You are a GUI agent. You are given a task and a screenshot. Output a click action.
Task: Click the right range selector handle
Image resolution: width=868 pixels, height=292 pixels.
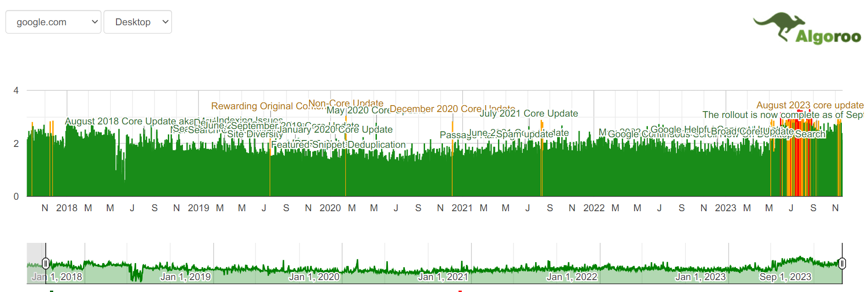tap(842, 263)
